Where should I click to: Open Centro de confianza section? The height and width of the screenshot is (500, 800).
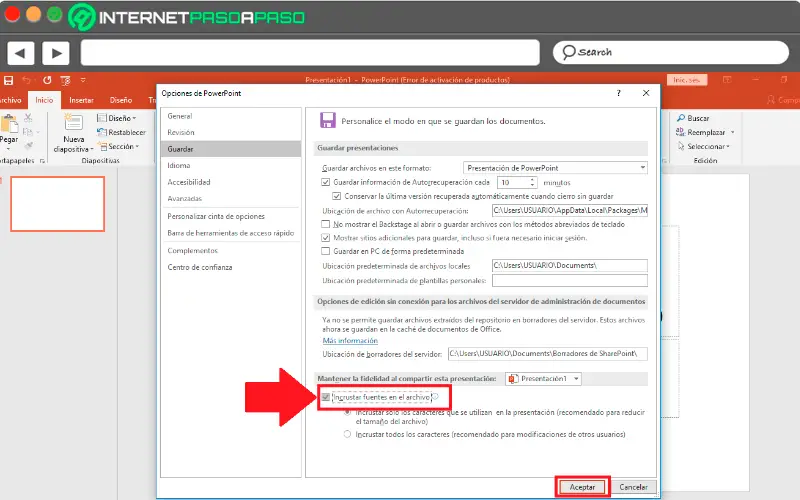(x=231, y=267)
